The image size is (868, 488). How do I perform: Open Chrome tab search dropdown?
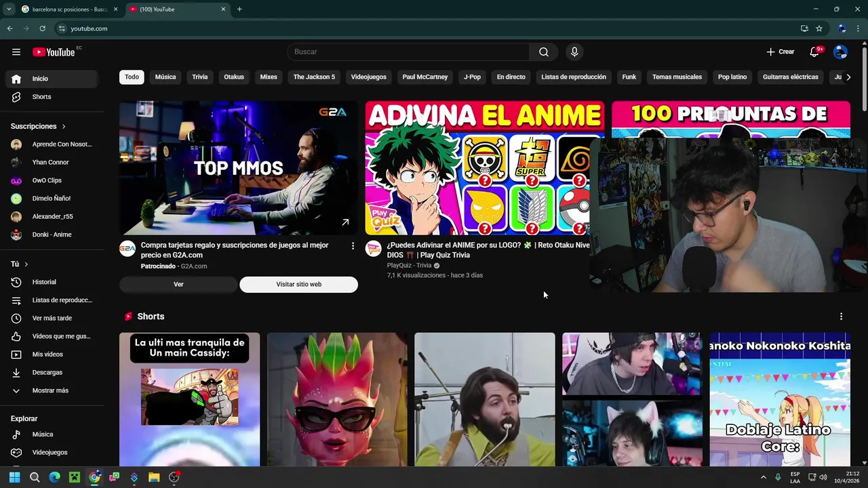(x=9, y=9)
